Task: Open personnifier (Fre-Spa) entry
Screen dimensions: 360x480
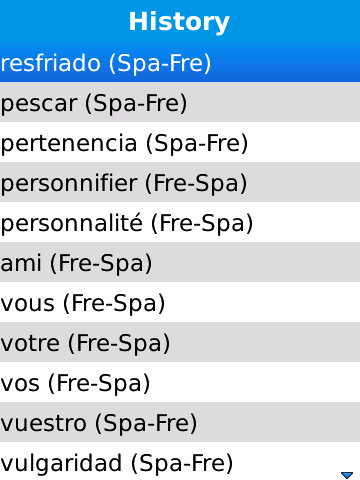Action: coord(180,182)
